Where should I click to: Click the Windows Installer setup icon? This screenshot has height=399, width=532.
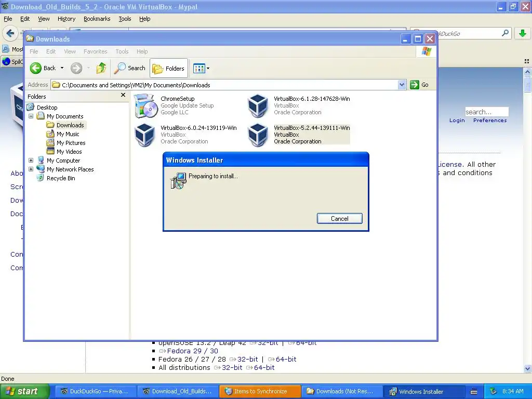pyautogui.click(x=179, y=180)
